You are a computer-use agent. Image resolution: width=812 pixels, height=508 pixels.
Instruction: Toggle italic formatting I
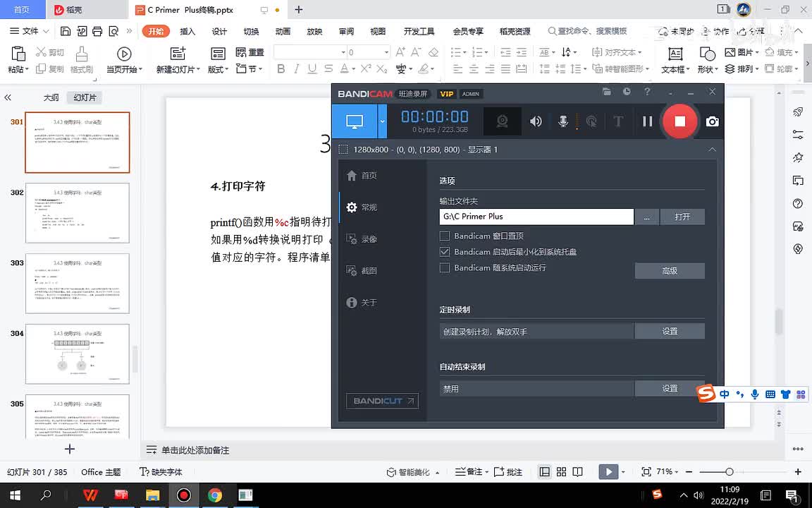(297, 68)
